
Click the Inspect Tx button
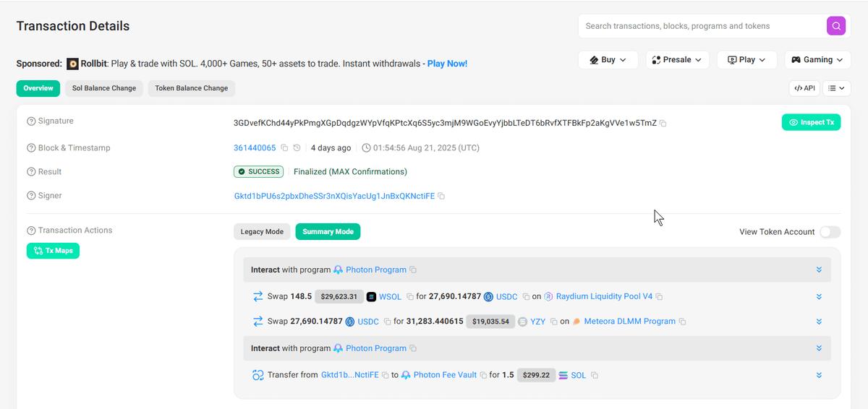pos(811,122)
